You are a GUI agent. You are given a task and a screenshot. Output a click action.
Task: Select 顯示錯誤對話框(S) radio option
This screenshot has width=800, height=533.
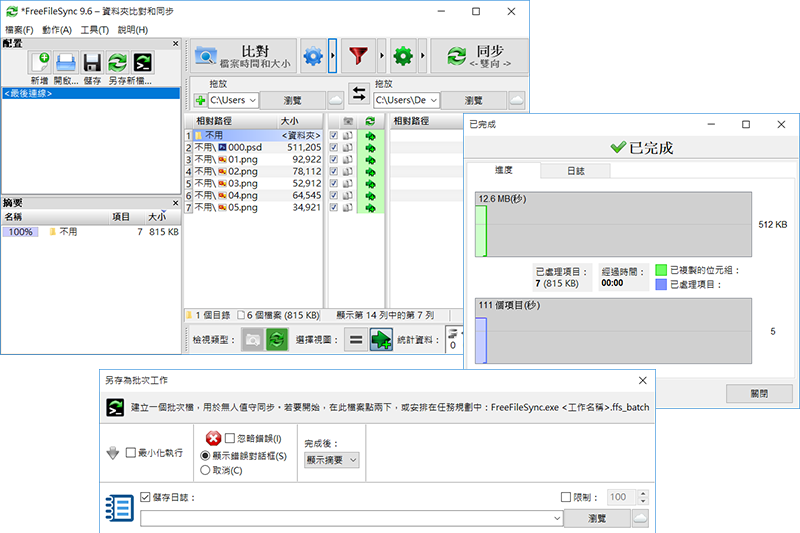[205, 455]
